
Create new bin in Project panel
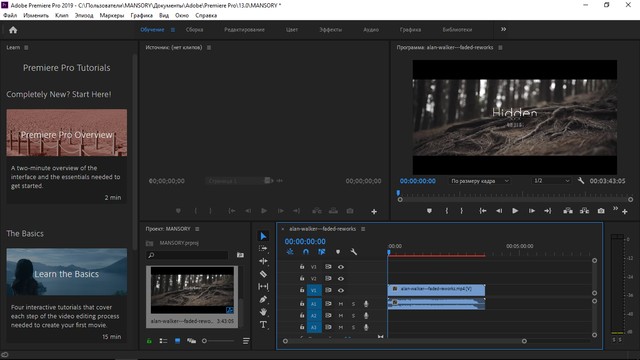[240, 255]
